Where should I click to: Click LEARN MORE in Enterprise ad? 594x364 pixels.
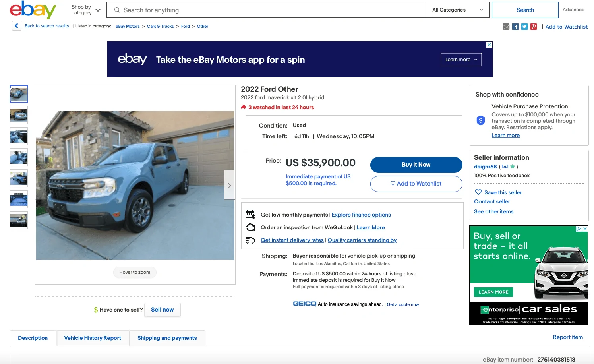point(493,292)
